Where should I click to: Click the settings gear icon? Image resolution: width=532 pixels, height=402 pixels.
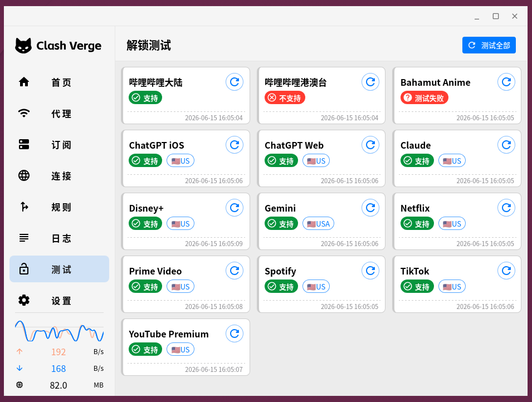pyautogui.click(x=24, y=300)
